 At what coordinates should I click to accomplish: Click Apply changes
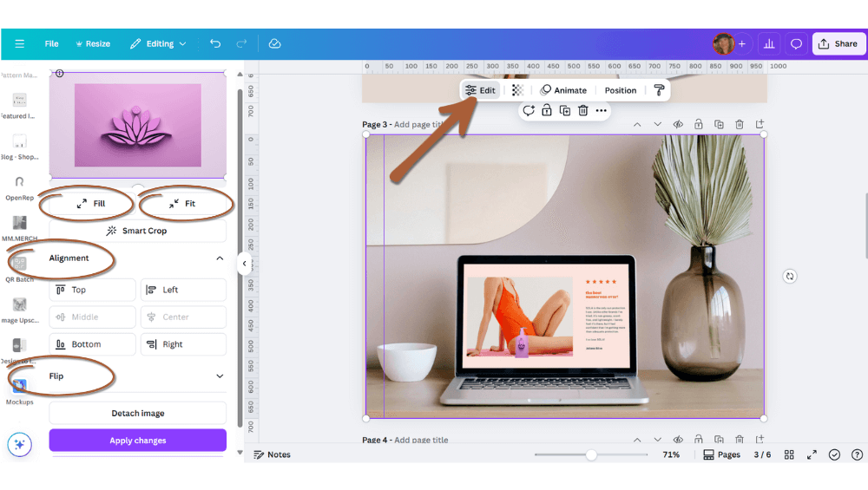tap(138, 441)
